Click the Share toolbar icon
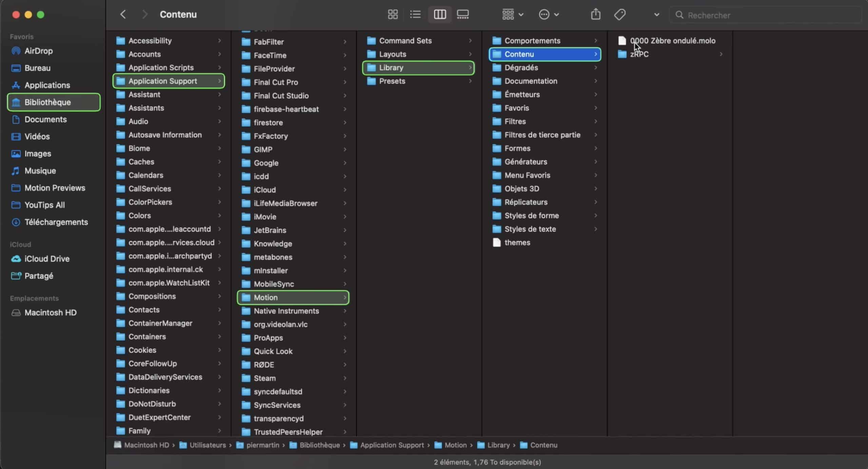Image resolution: width=868 pixels, height=469 pixels. point(596,14)
